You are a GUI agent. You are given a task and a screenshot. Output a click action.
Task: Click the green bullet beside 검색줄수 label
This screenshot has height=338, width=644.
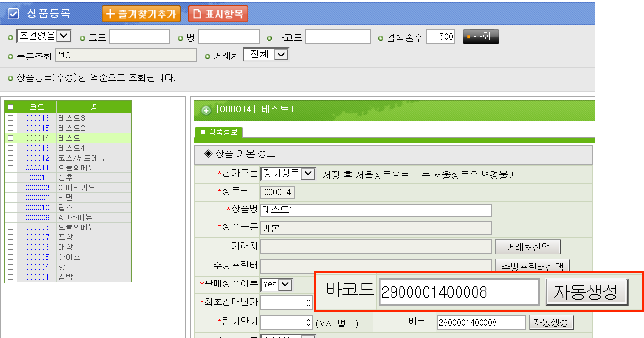[x=381, y=38]
